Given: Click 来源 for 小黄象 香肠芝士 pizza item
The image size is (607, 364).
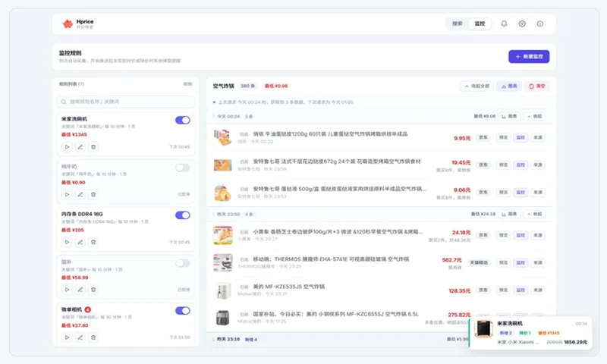Looking at the screenshot, I should click(538, 236).
